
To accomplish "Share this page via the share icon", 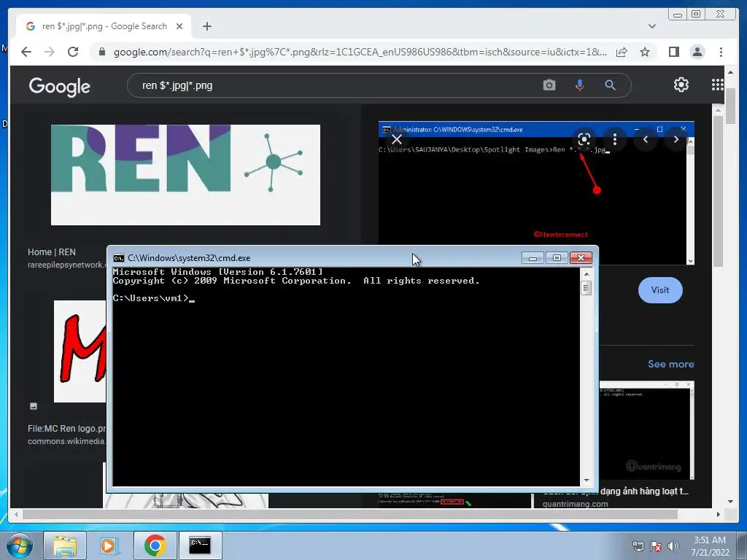I will tap(622, 52).
